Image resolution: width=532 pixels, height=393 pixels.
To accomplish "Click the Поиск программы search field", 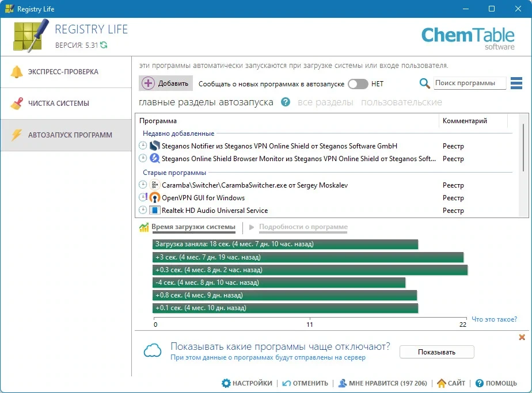I will point(470,83).
